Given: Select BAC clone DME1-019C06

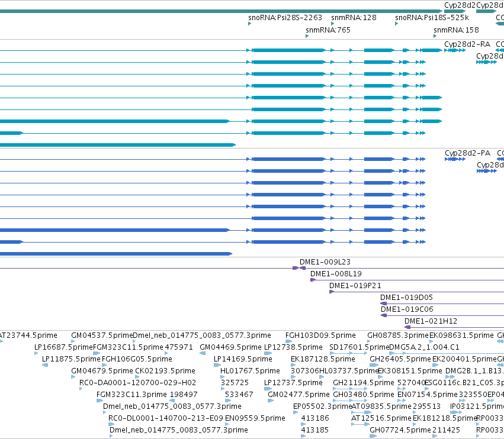Looking at the screenshot, I should pos(407,309).
